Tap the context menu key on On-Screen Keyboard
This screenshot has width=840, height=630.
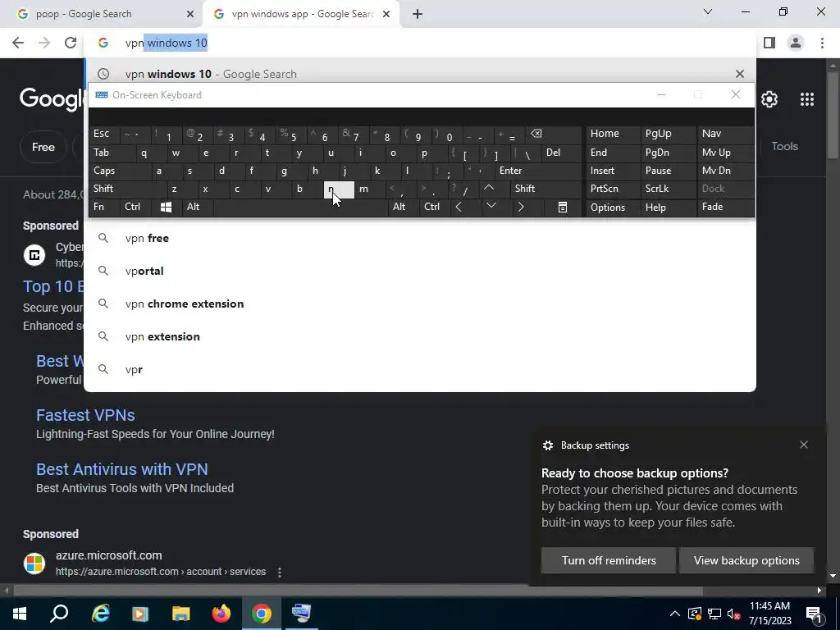[x=563, y=208]
